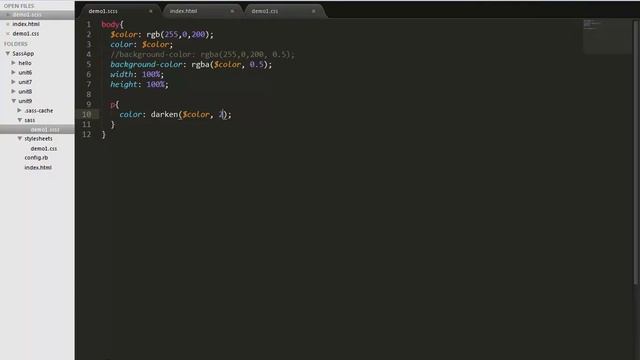
Task: Select the unit7 folder name
Action: click(x=25, y=82)
